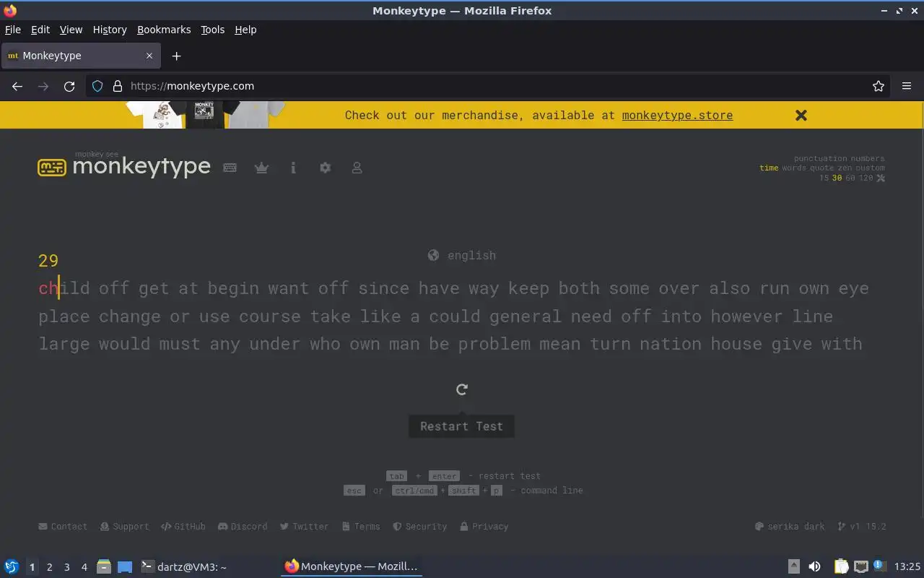The width and height of the screenshot is (924, 578).
Task: Open the system application menu icon
Action: (12, 567)
